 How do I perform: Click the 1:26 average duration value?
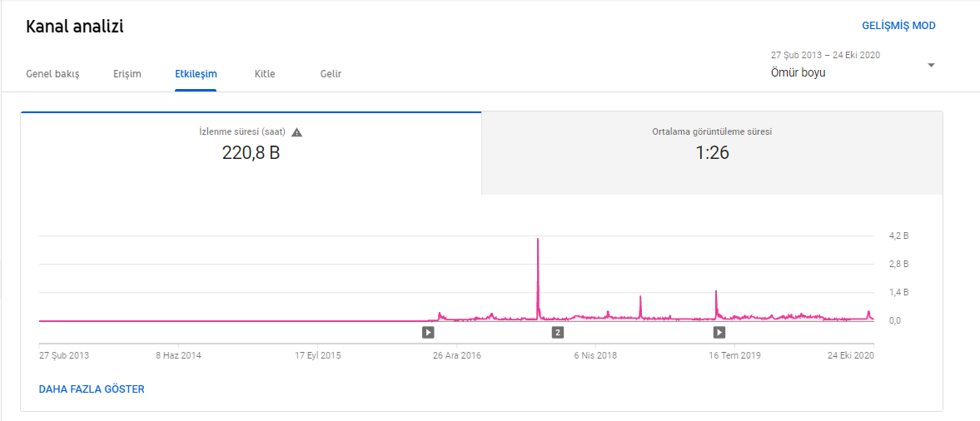[713, 152]
